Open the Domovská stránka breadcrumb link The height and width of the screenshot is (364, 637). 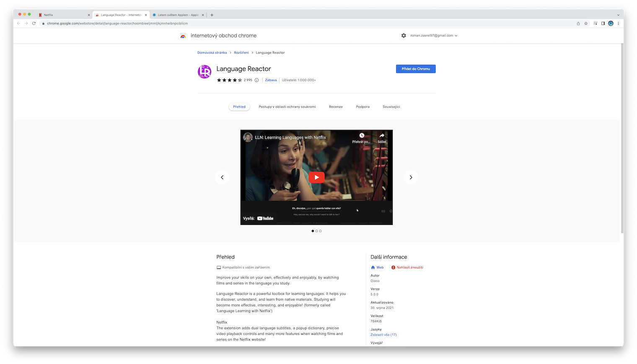pos(212,52)
